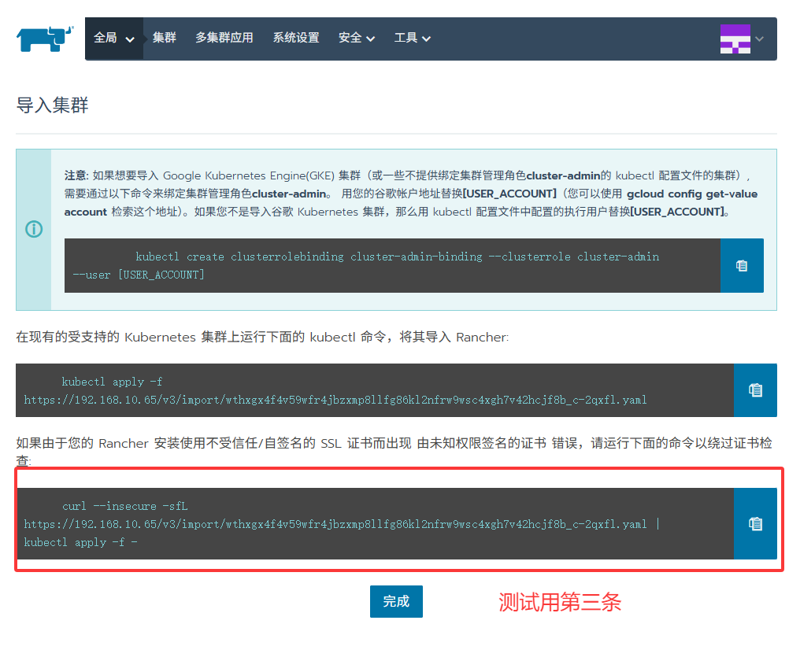
Task: Open the 全局 dropdown
Action: 114,39
